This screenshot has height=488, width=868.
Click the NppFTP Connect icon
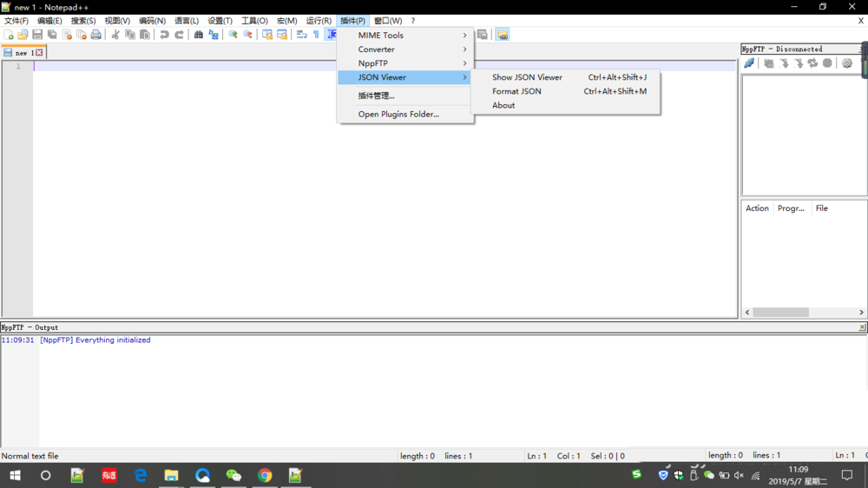click(x=749, y=63)
